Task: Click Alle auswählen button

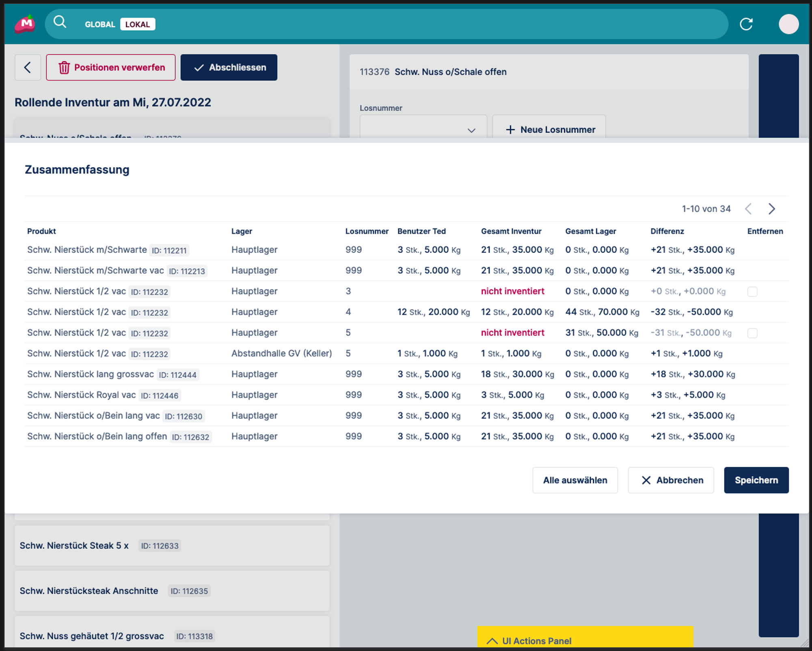Action: [575, 480]
